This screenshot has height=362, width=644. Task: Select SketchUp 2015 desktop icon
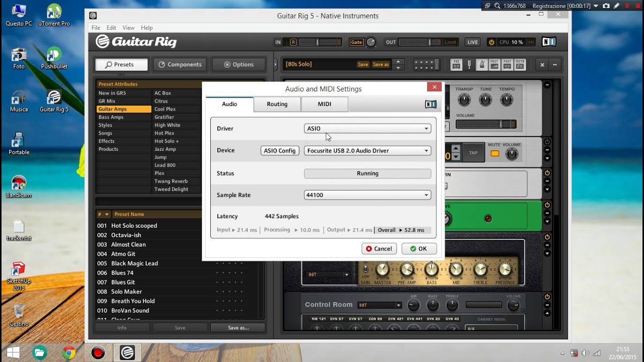[x=19, y=277]
